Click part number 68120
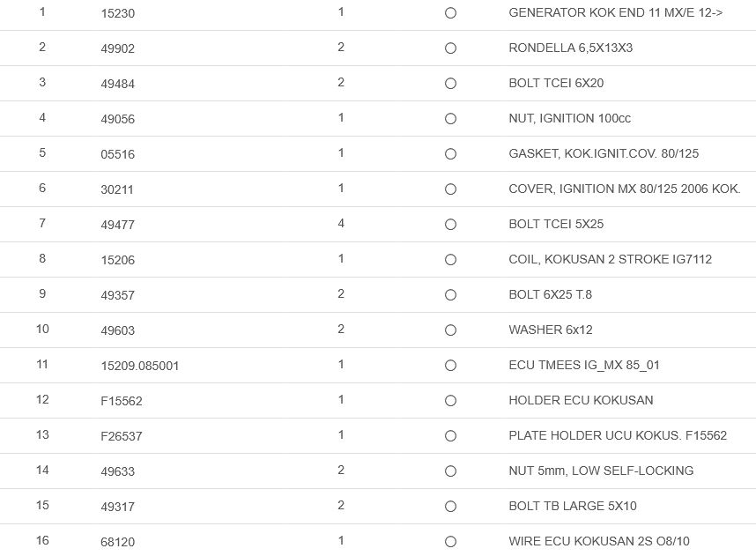 (x=118, y=542)
